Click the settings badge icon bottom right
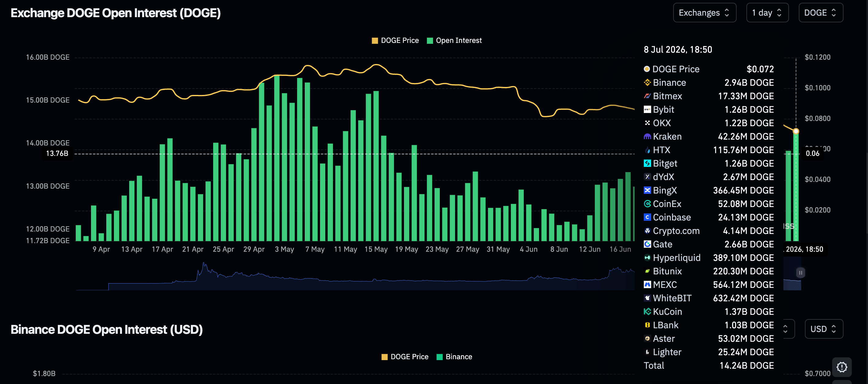This screenshot has height=384, width=868. click(842, 367)
